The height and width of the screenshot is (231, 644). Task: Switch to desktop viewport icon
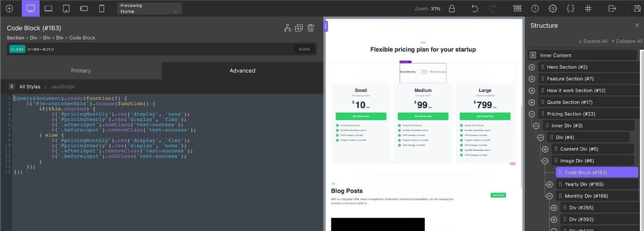pyautogui.click(x=31, y=8)
